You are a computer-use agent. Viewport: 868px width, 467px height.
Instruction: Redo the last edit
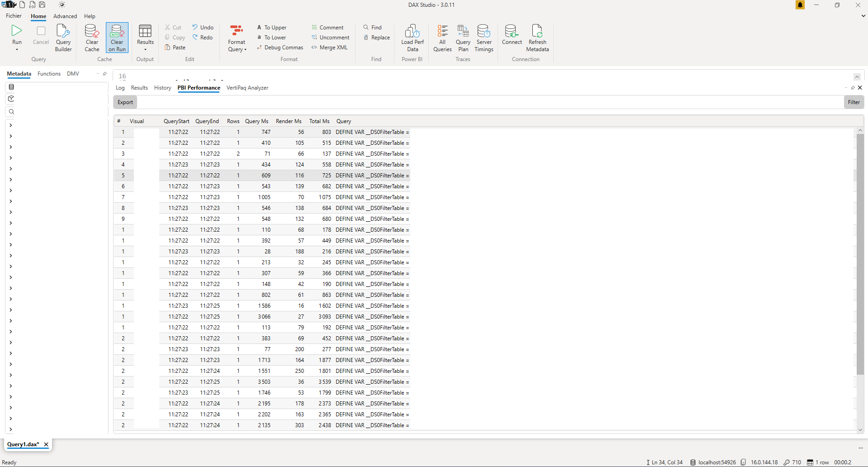[202, 38]
